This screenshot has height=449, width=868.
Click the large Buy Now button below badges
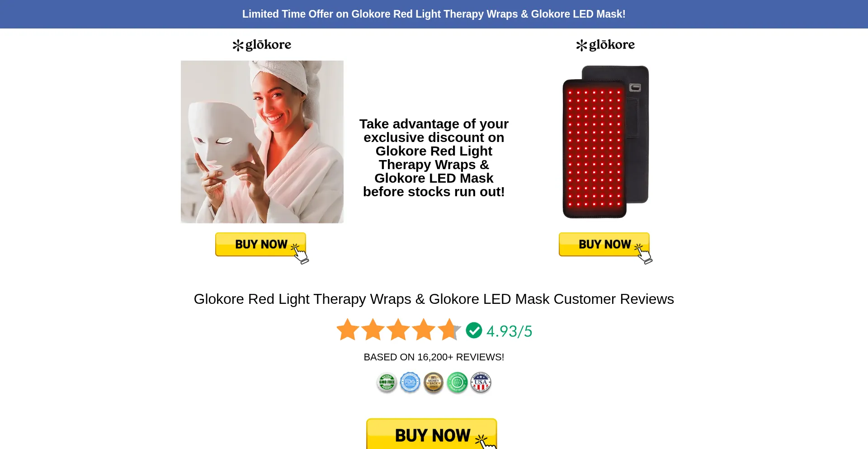pos(432,434)
